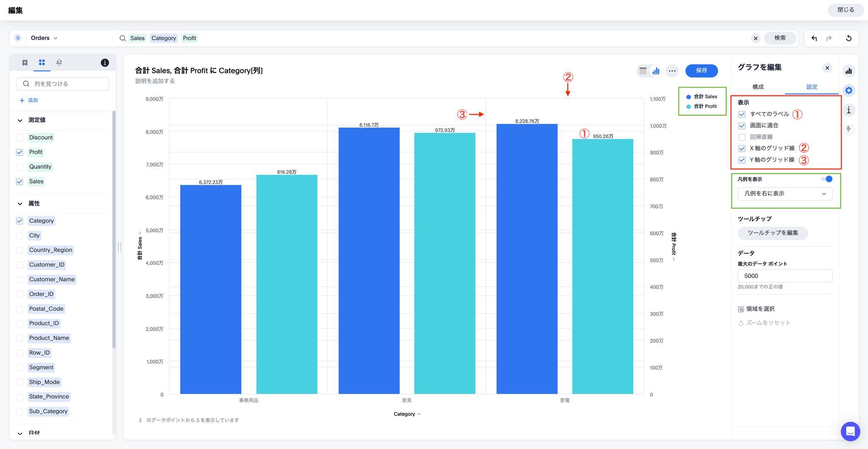This screenshot has width=868, height=449.
Task: Toggle 合計 Profit legend marker
Action: click(688, 106)
